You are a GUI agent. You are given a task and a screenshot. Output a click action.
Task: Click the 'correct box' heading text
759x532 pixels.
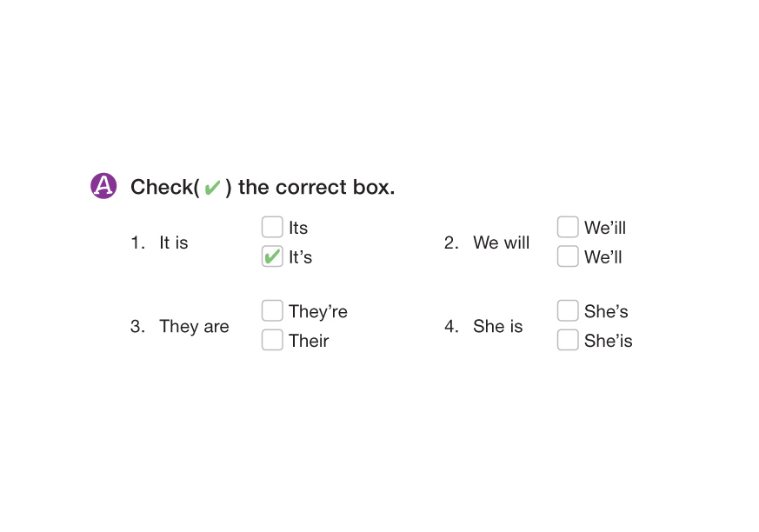tap(316, 187)
